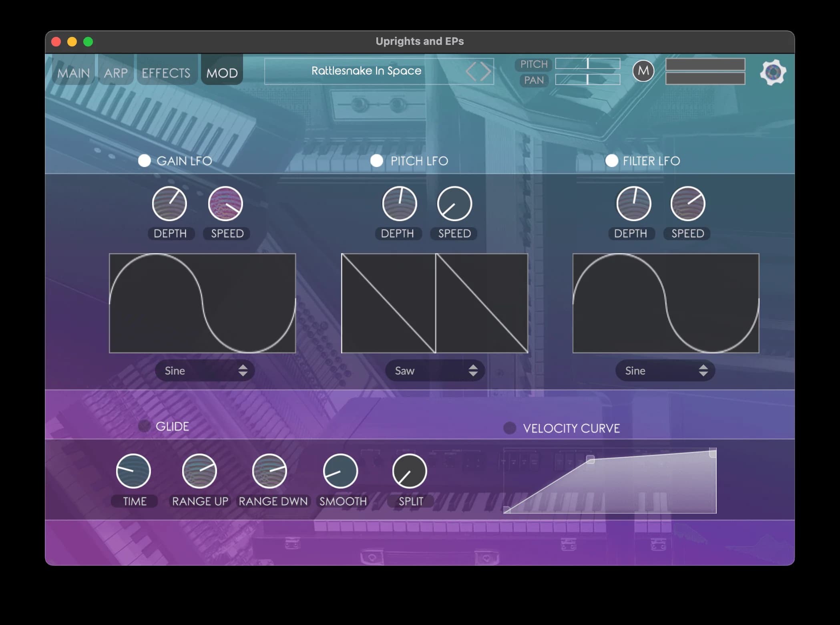
Task: Browse presets via the next preset arrow
Action: click(484, 71)
